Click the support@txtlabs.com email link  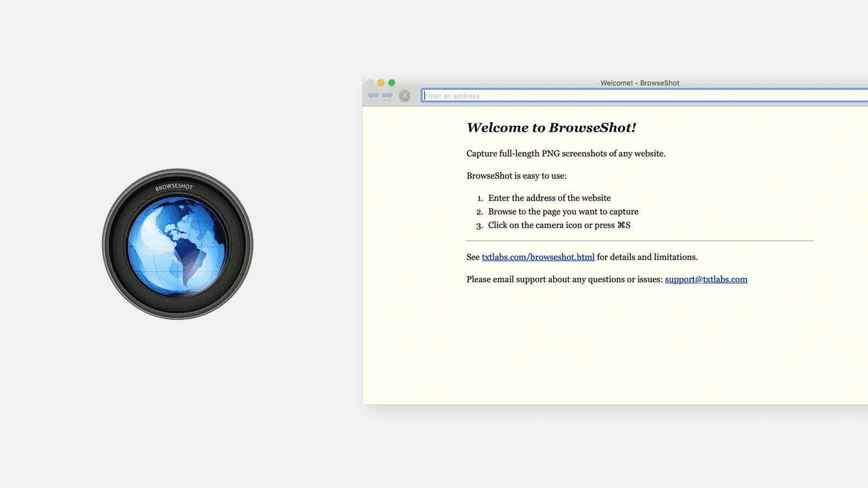(x=706, y=279)
